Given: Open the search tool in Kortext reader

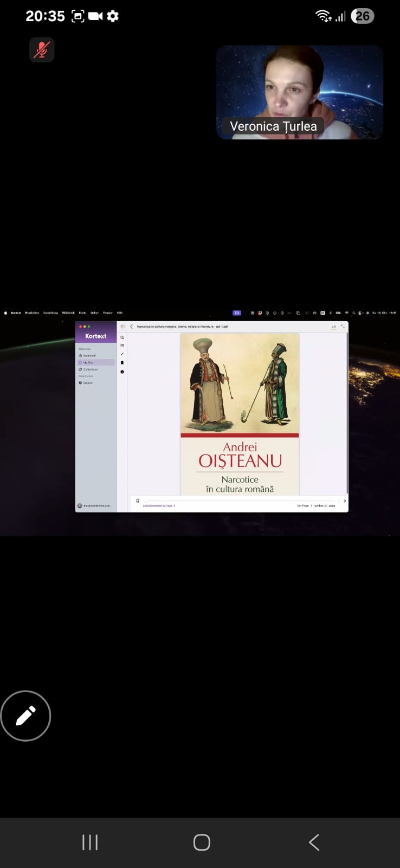Looking at the screenshot, I should (122, 337).
